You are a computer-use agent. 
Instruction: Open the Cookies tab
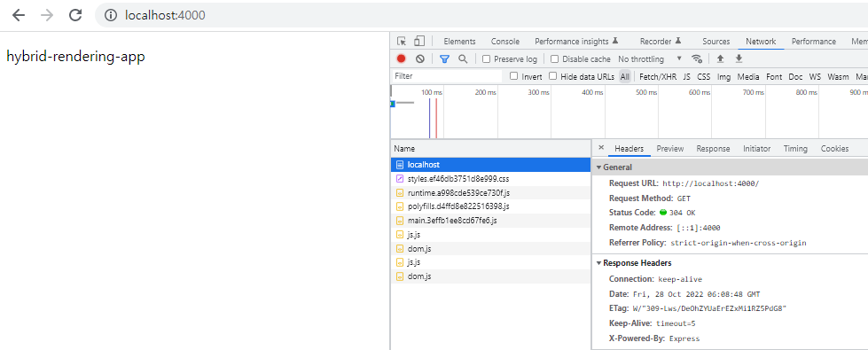(835, 149)
